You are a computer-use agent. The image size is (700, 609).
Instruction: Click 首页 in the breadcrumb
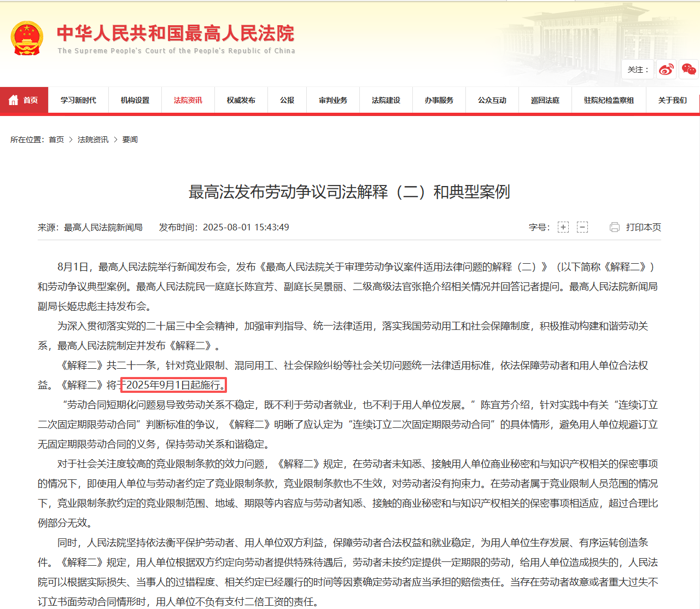pyautogui.click(x=56, y=140)
